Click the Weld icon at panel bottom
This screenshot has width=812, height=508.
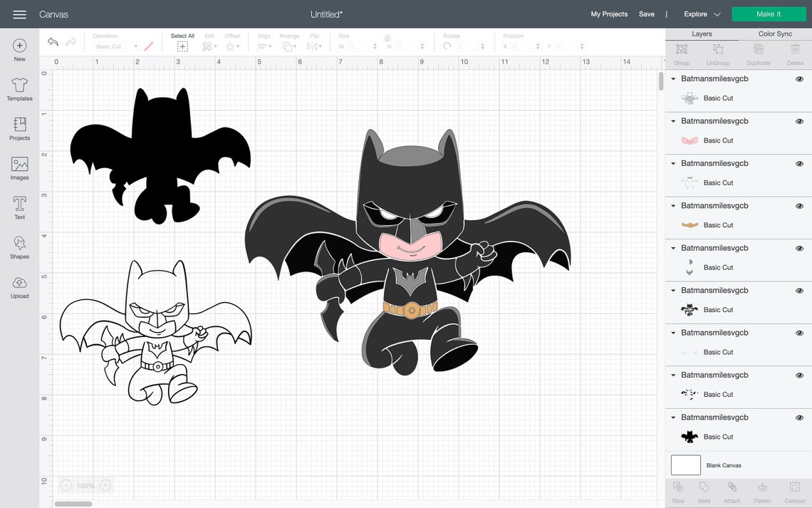point(704,490)
